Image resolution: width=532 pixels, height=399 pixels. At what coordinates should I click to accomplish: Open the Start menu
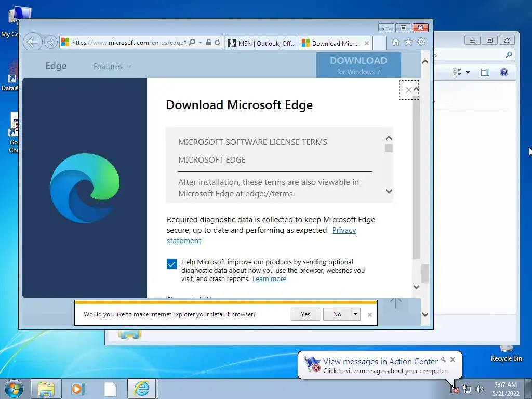pos(14,389)
